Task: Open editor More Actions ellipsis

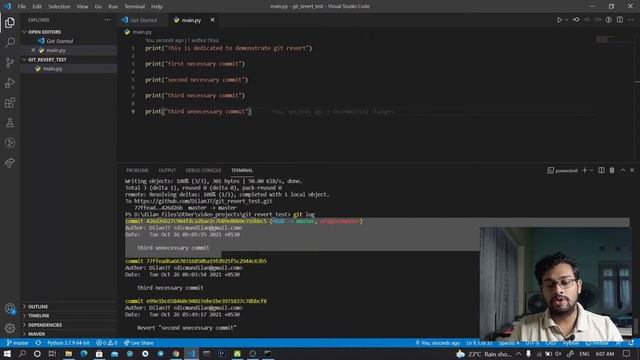Action: (631, 20)
